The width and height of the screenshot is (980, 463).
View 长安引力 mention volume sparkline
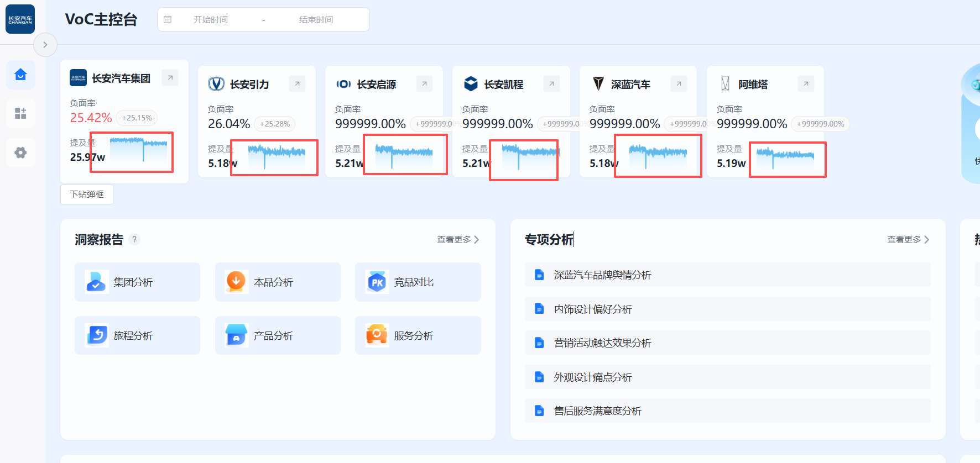pyautogui.click(x=277, y=157)
